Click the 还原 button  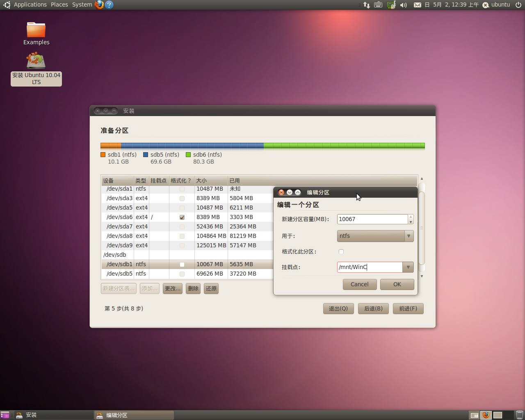pos(211,288)
